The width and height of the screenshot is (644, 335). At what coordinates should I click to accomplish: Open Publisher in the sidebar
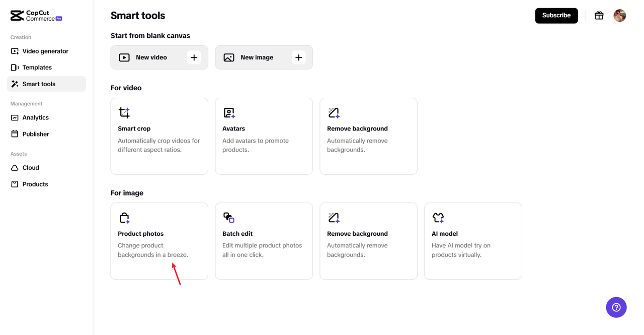[35, 134]
